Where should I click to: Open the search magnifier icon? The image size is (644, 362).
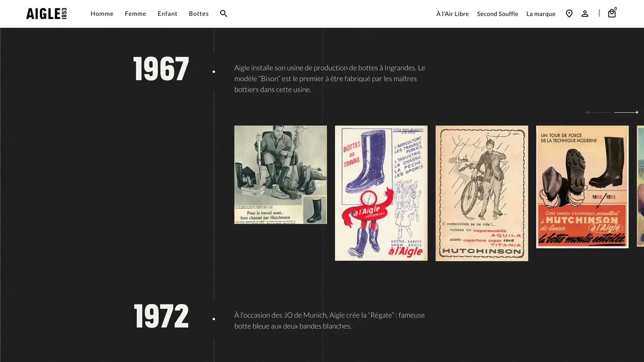[224, 14]
